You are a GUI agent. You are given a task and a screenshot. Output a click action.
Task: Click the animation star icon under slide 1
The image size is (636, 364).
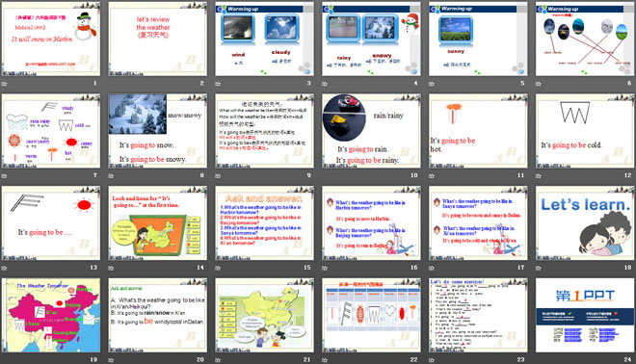pyautogui.click(x=5, y=84)
